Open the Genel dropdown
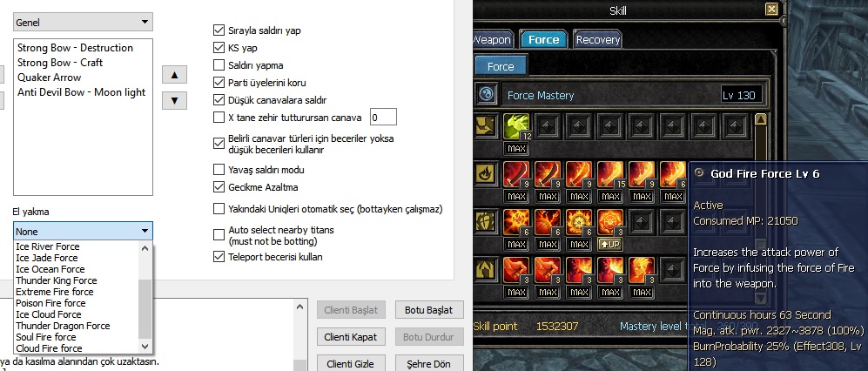Image resolution: width=868 pixels, height=371 pixels. [83, 23]
